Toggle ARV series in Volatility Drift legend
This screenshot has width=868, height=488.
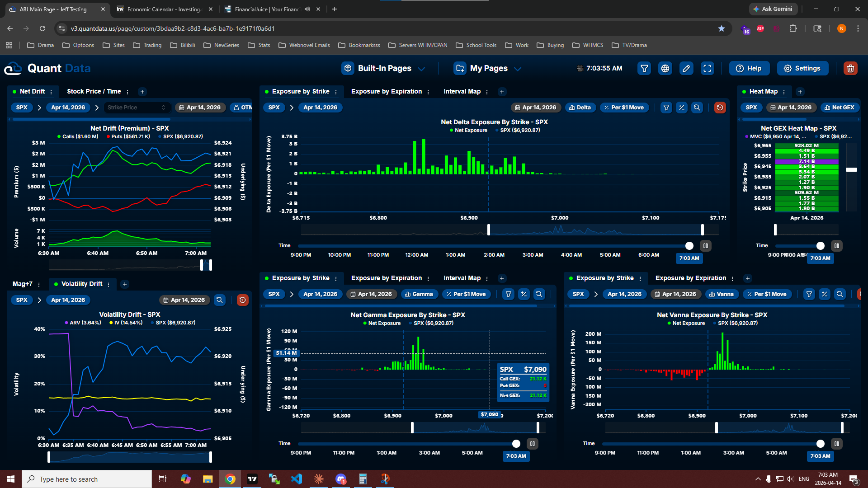83,323
